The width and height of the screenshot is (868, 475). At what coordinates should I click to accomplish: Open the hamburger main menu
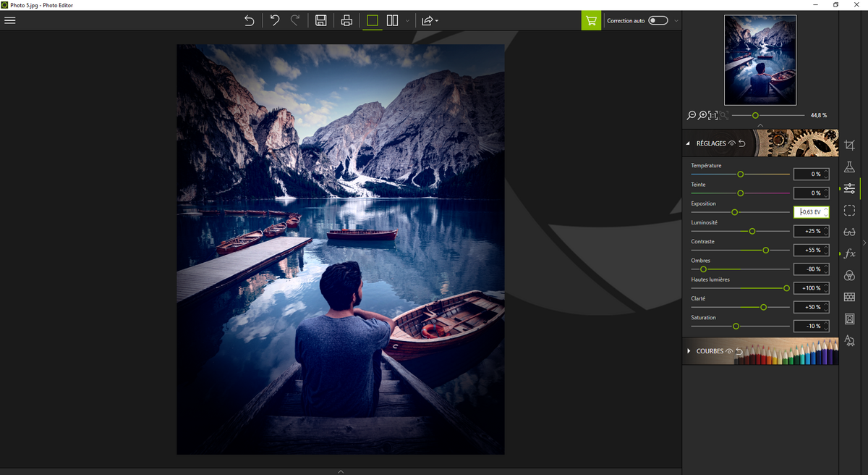click(x=10, y=20)
